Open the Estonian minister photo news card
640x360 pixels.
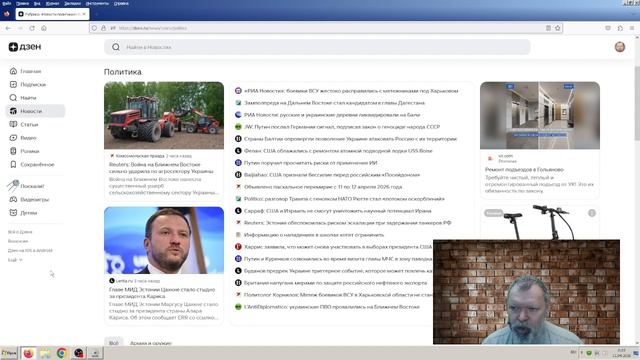point(164,240)
